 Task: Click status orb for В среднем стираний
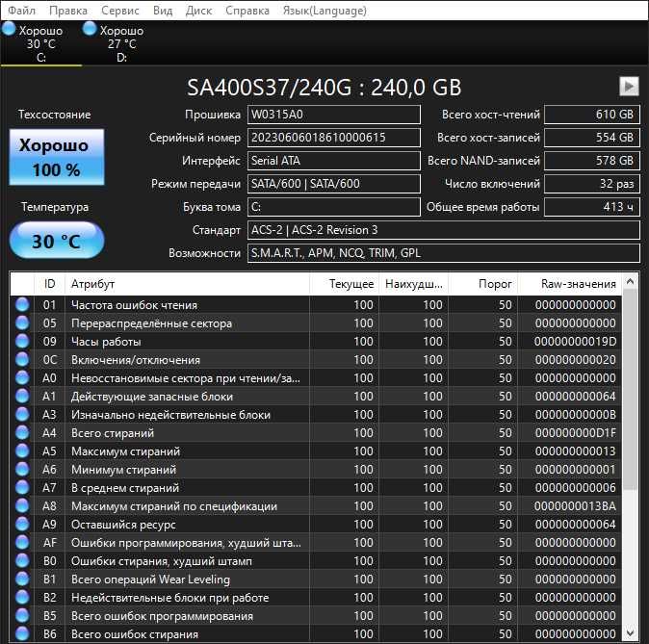point(22,487)
